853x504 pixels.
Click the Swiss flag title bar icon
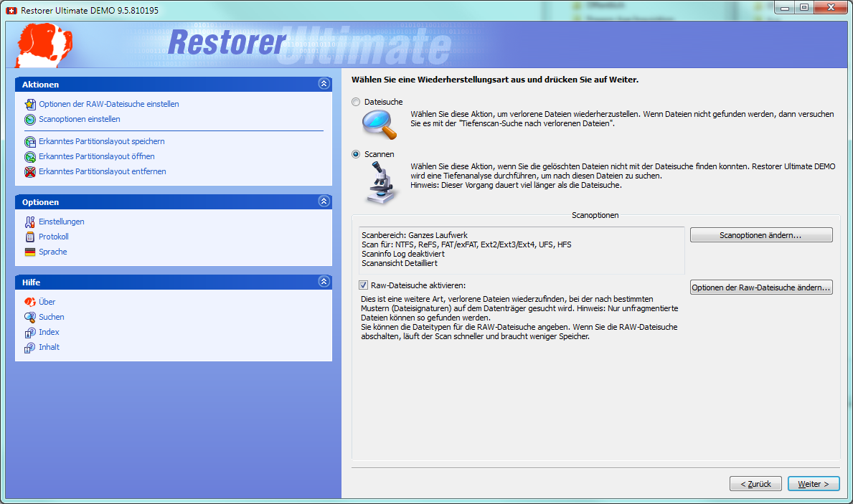[x=11, y=10]
